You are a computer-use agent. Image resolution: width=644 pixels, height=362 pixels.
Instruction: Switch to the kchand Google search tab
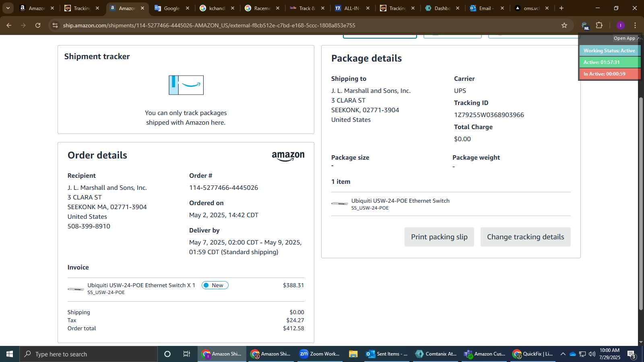217,8
